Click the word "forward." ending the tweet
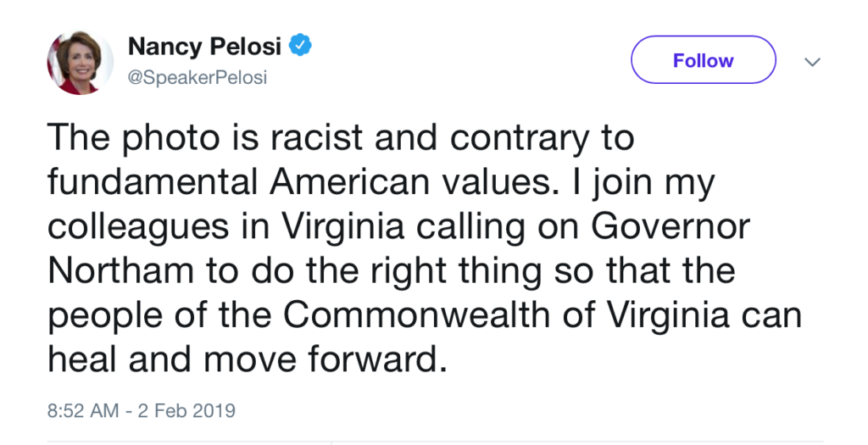Image resolution: width=868 pixels, height=445 pixels. 377,359
